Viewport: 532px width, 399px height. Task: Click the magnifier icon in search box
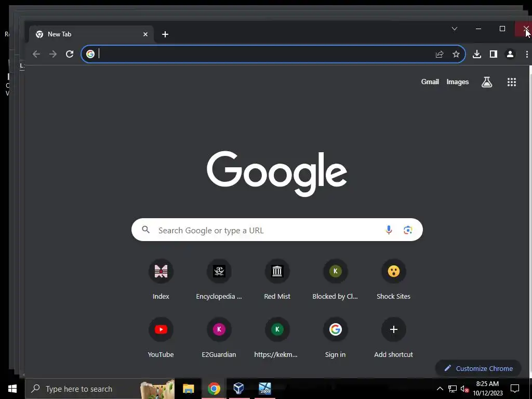click(146, 230)
